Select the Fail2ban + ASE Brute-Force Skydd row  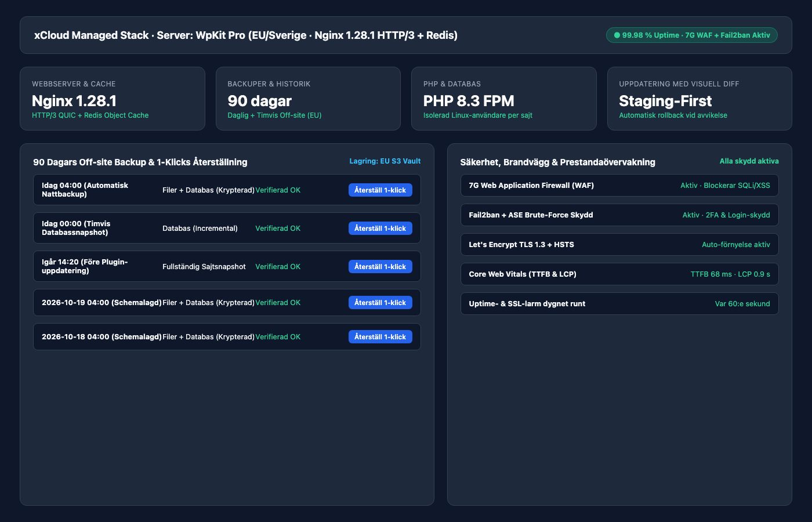(x=619, y=215)
